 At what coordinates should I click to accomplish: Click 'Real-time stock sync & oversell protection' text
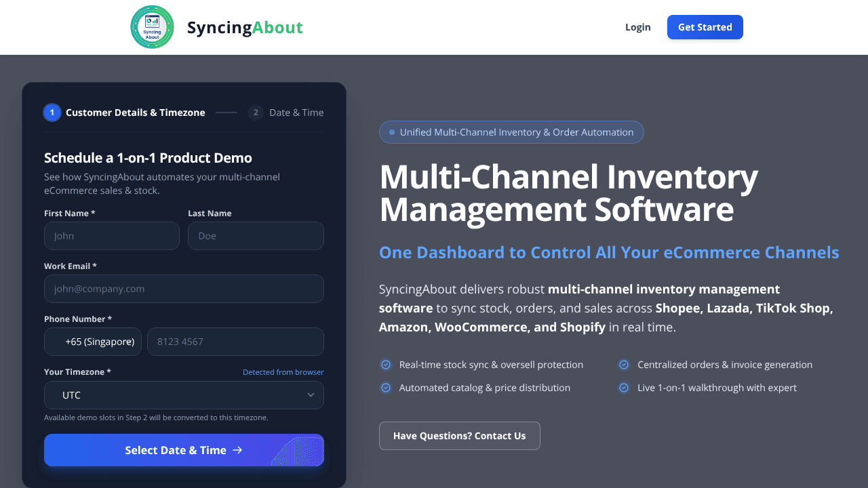click(x=491, y=365)
